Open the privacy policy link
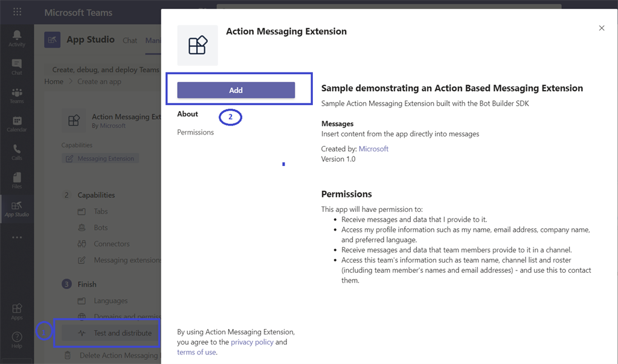The image size is (618, 364). (x=252, y=342)
